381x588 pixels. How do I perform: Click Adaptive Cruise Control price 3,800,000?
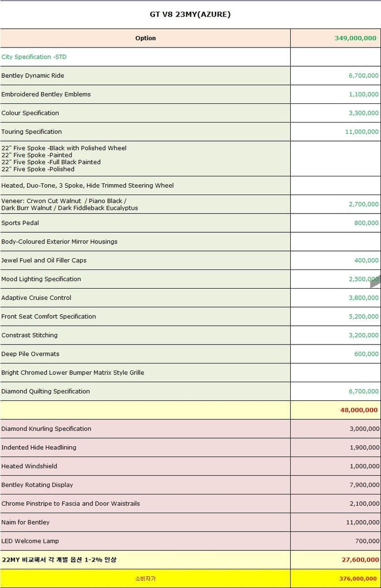point(363,298)
